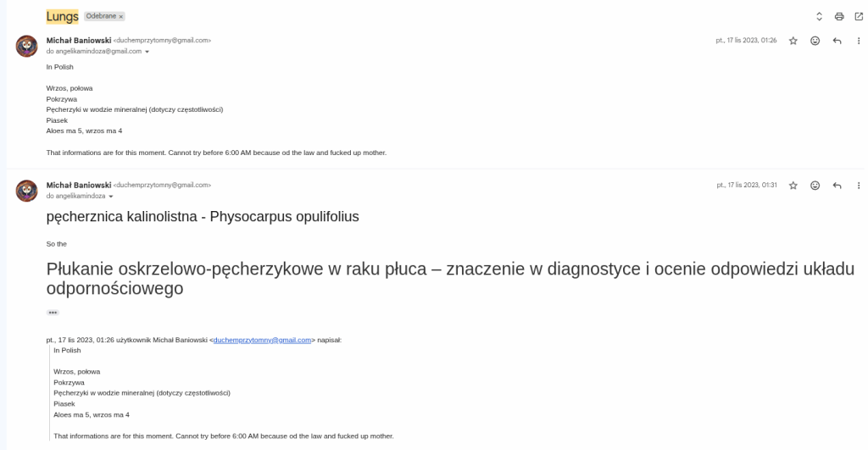
Task: Star the first message from 01:26
Action: [793, 41]
